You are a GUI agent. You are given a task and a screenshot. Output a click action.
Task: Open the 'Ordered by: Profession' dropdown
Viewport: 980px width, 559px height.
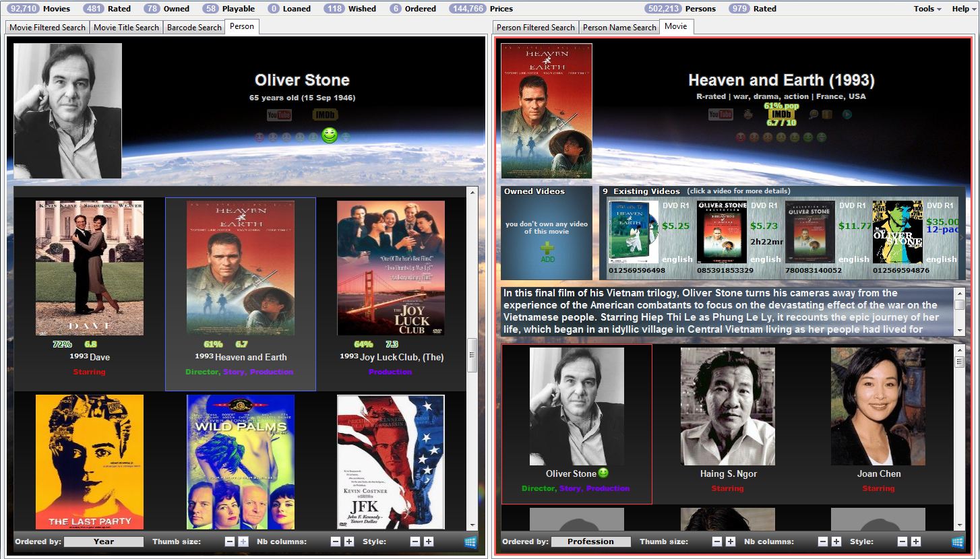tap(591, 541)
